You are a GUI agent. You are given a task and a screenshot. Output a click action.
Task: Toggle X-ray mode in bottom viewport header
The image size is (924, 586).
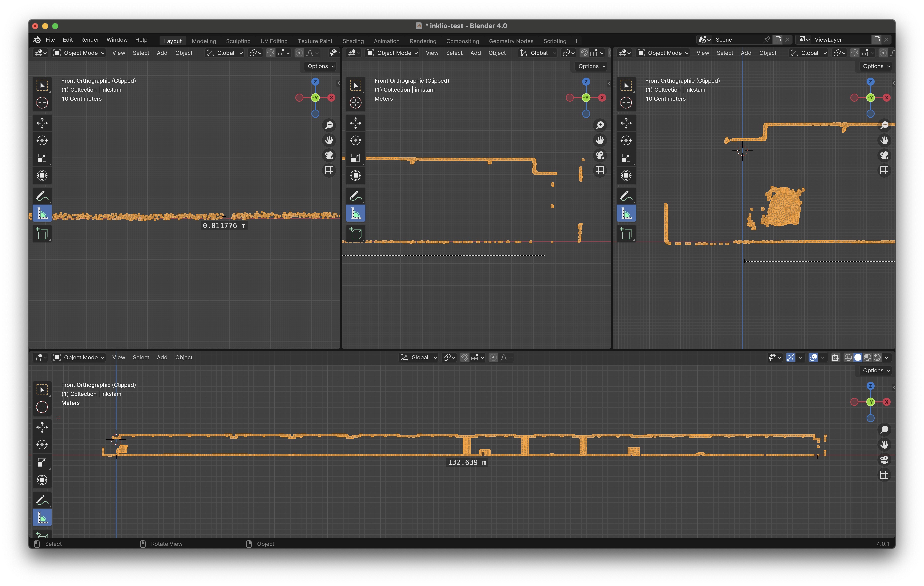click(835, 357)
